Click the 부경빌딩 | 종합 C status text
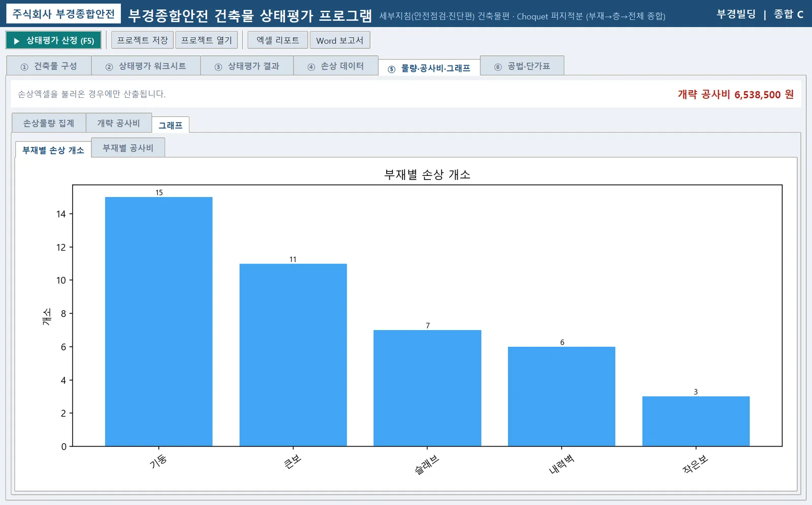Screen dimensions: 812x505 coord(760,14)
